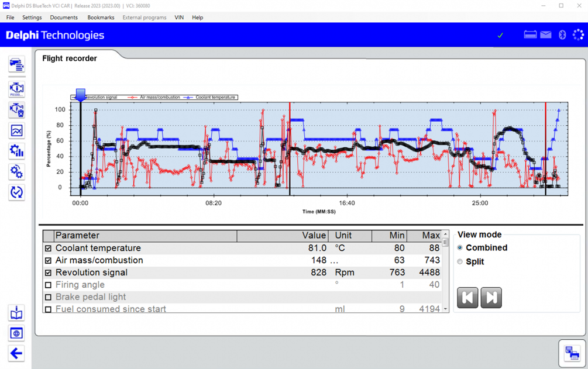Open vehicle selection icon in sidebar
Screen dimensions: 588x369
click(16, 65)
